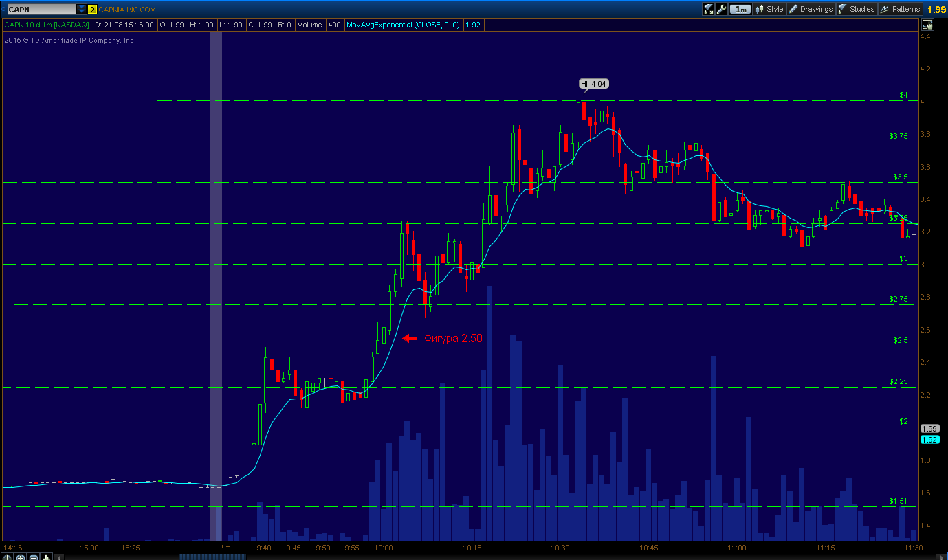
Task: Click the 1.92 EMA value axis bubble
Action: [x=929, y=440]
